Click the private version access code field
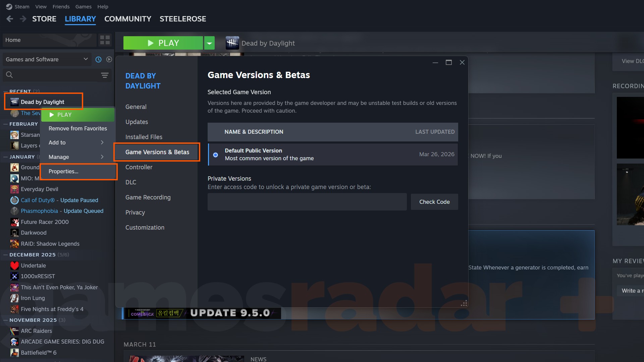The width and height of the screenshot is (644, 362). click(x=307, y=202)
